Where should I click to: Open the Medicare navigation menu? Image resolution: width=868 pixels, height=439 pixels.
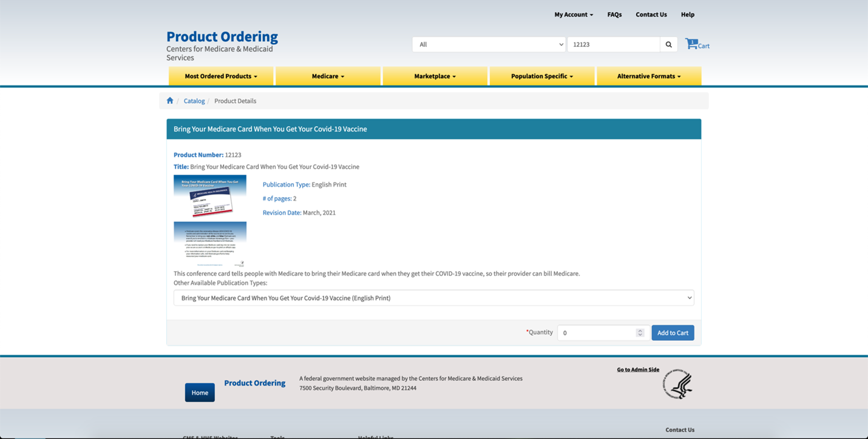point(328,76)
